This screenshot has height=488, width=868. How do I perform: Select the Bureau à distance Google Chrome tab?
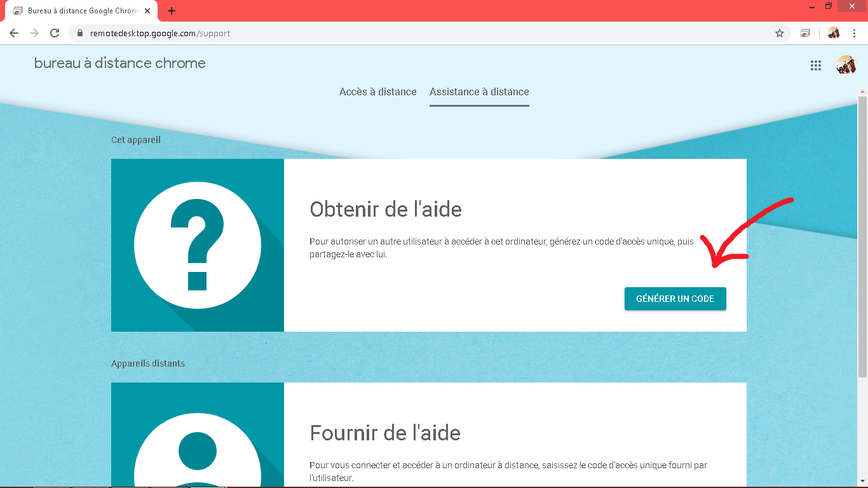click(81, 11)
